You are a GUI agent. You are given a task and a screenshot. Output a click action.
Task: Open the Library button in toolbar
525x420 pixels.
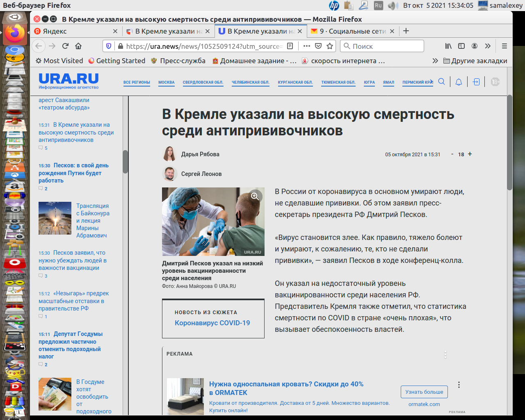(448, 46)
